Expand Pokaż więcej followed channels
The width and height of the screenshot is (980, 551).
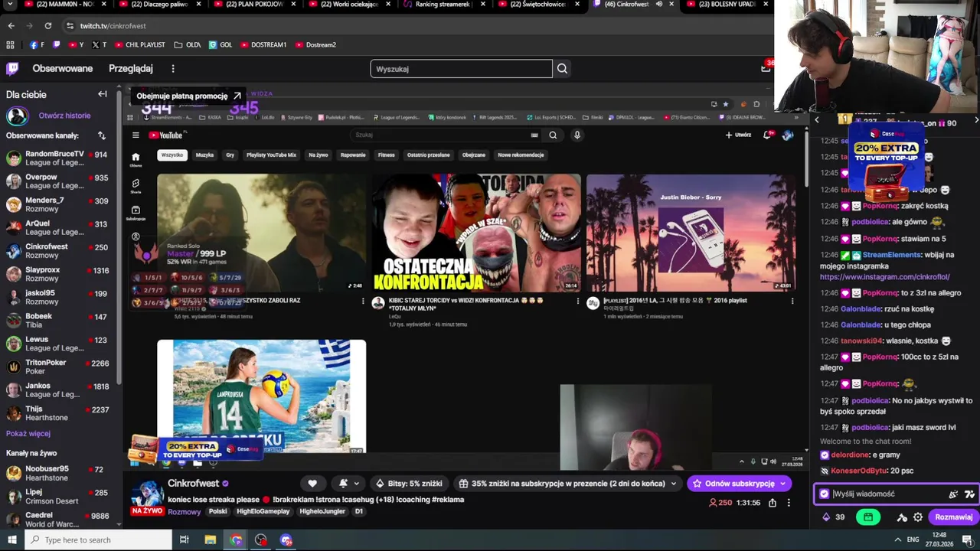[x=28, y=434]
